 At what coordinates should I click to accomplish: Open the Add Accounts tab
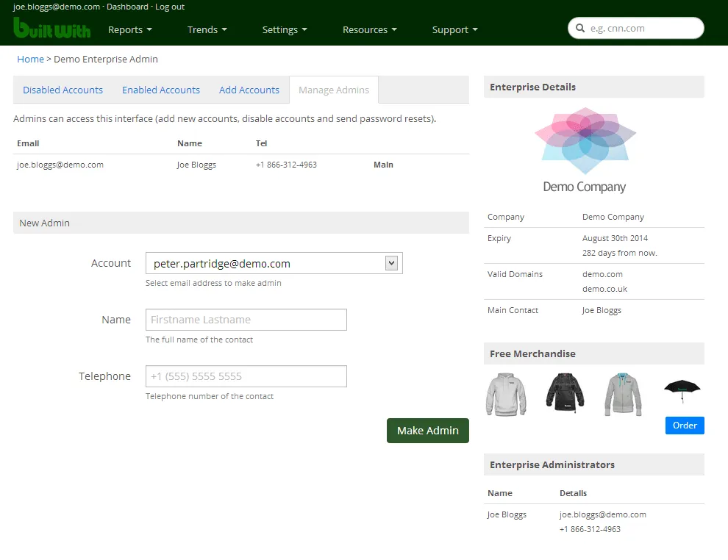pyautogui.click(x=249, y=90)
